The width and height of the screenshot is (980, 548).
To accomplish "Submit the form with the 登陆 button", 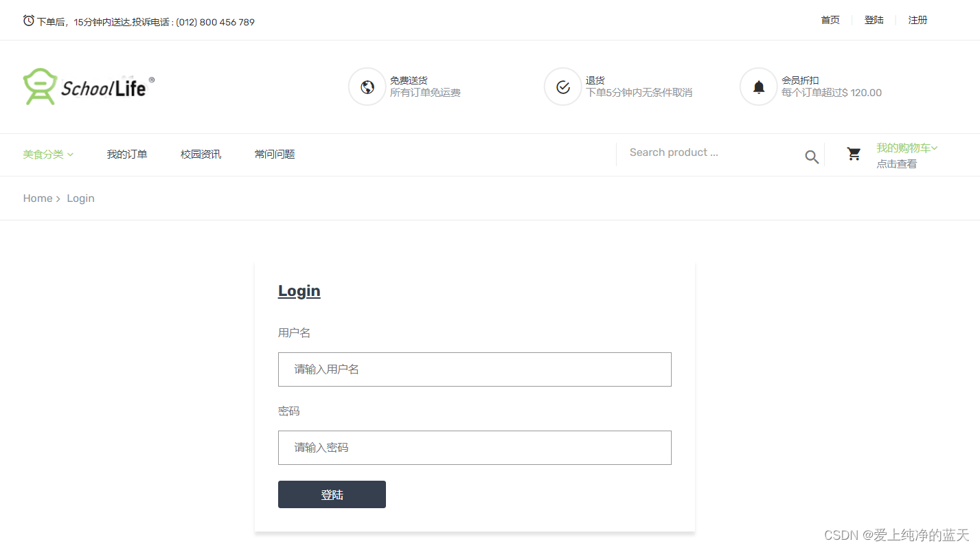I will pos(332,494).
